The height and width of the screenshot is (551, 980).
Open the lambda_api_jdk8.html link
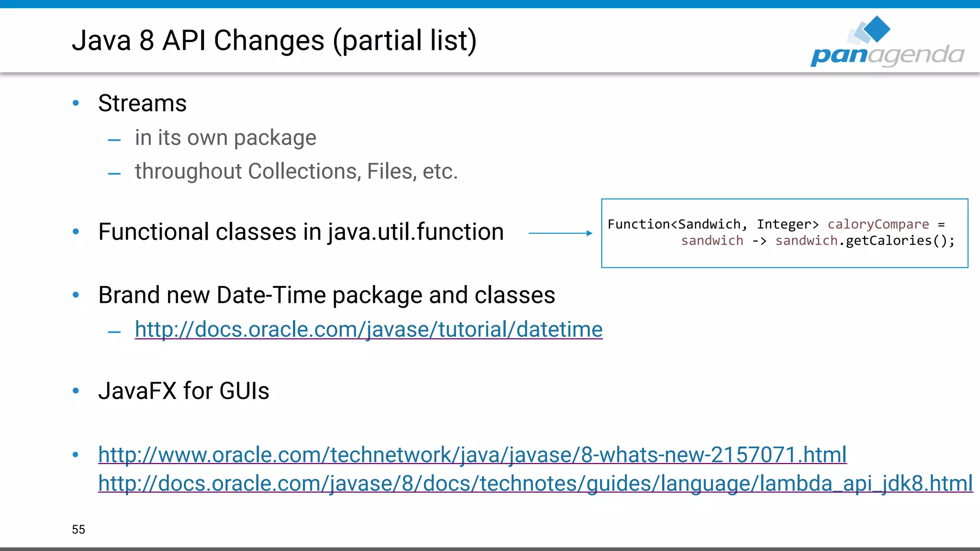(x=535, y=484)
